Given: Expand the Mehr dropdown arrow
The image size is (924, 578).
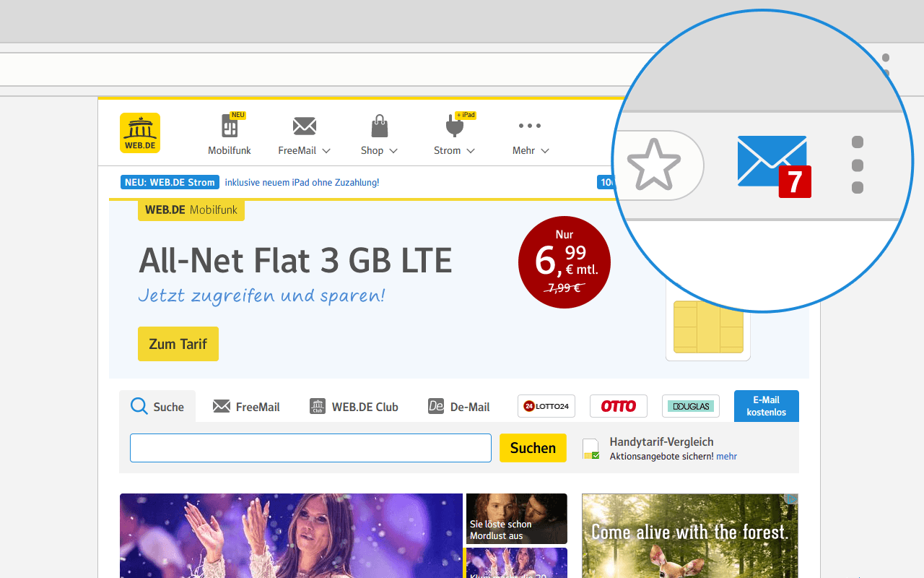Looking at the screenshot, I should point(545,151).
